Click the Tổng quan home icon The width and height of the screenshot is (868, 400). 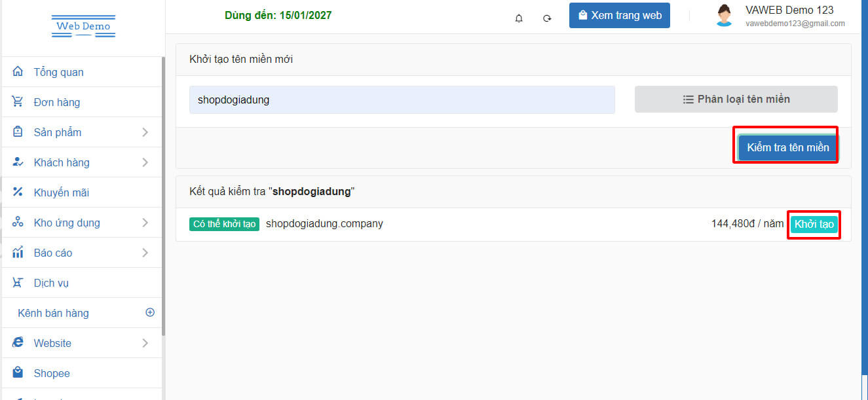[18, 71]
